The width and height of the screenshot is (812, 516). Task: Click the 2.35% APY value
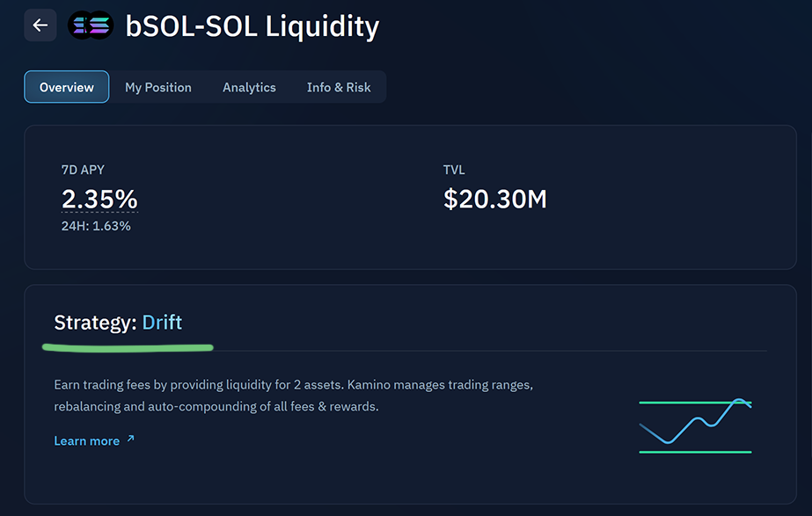click(x=99, y=199)
